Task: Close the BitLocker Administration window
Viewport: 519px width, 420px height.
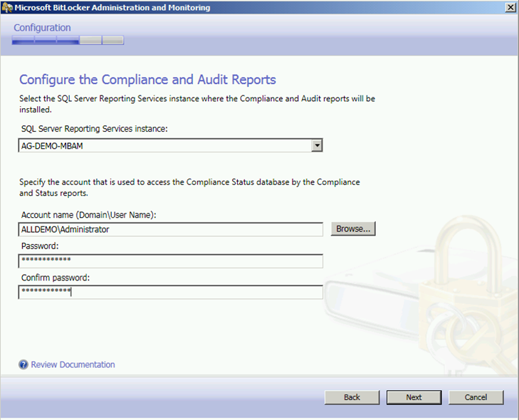Action: pos(510,7)
